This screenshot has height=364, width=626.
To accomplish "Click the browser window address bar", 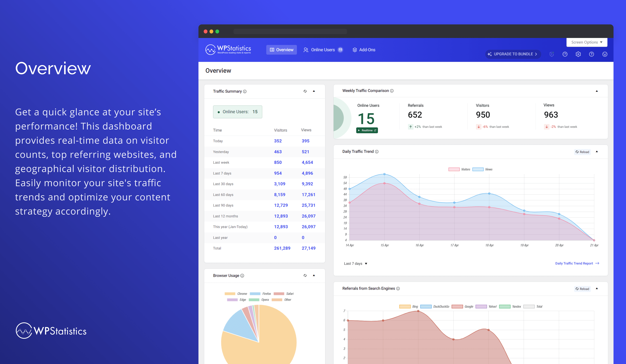I will 290,31.
